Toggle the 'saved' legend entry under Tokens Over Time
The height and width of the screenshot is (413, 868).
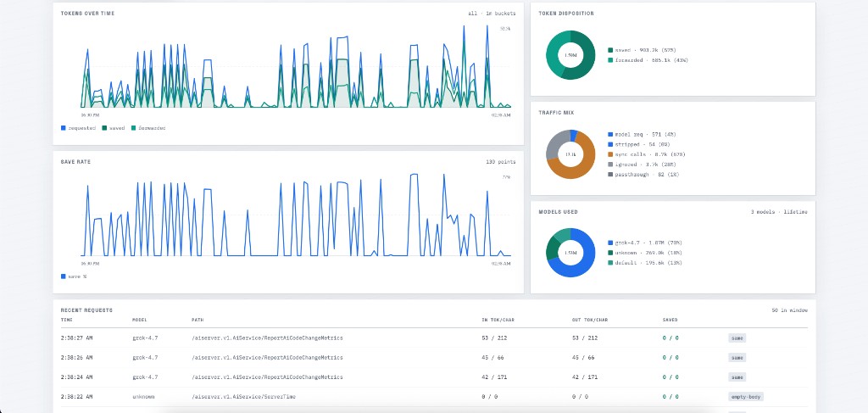[x=114, y=128]
